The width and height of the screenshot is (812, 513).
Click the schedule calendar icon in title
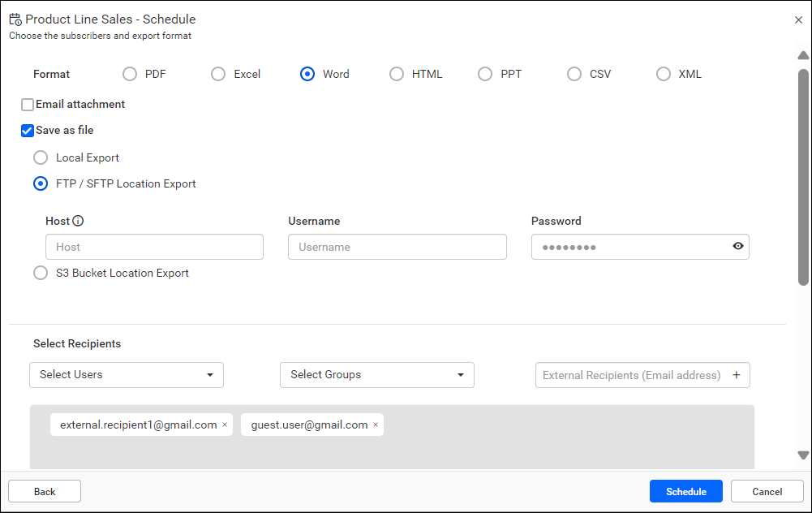click(15, 19)
